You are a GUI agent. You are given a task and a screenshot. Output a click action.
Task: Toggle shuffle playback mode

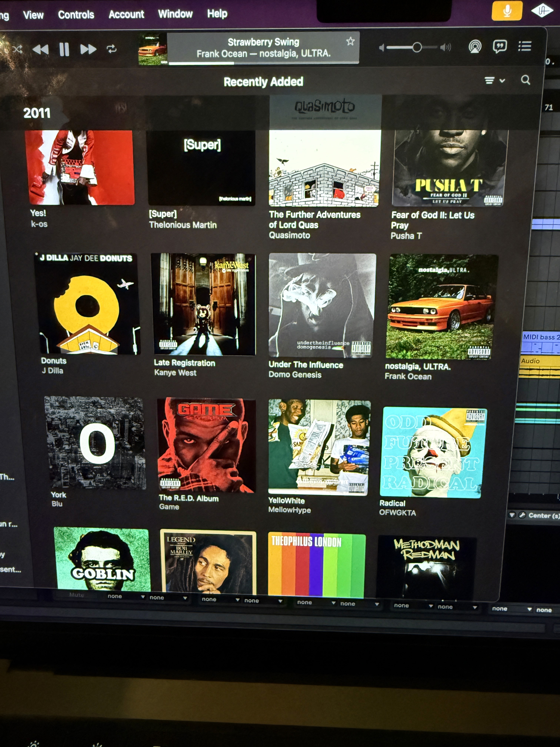tap(17, 49)
